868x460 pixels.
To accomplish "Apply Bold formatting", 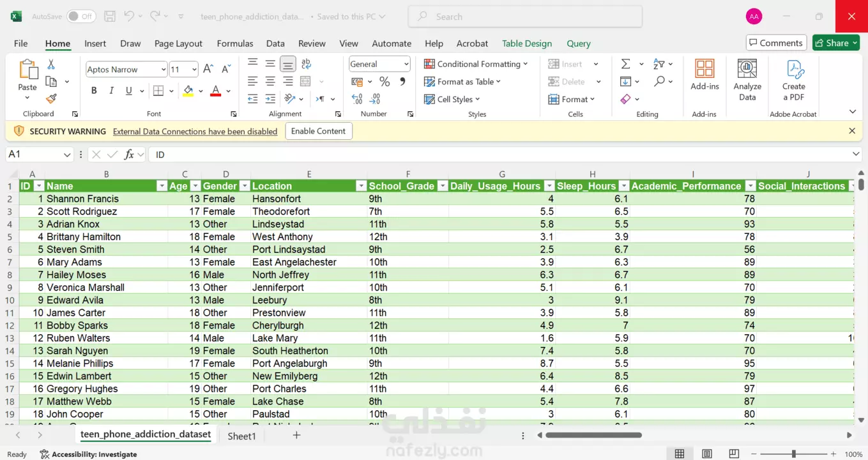I will click(x=94, y=91).
